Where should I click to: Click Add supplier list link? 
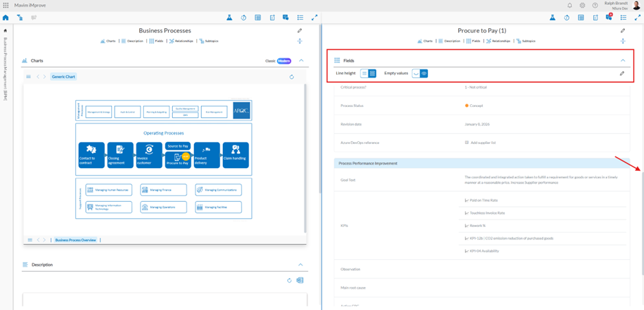(483, 143)
